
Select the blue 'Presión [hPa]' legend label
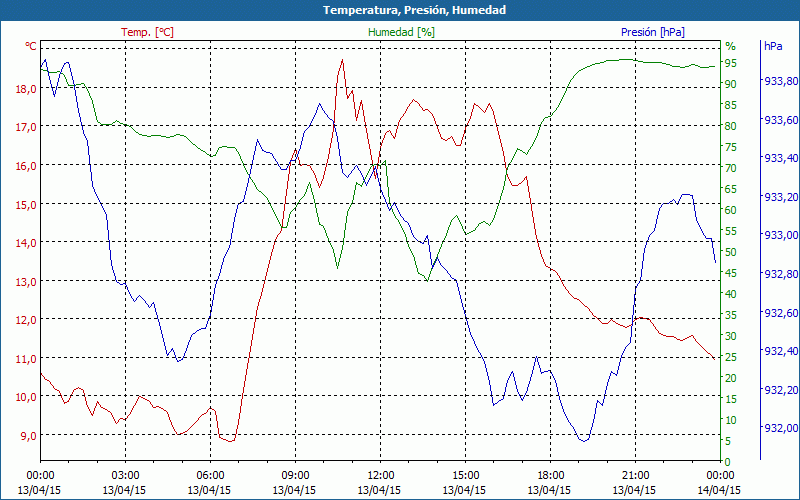tap(653, 32)
